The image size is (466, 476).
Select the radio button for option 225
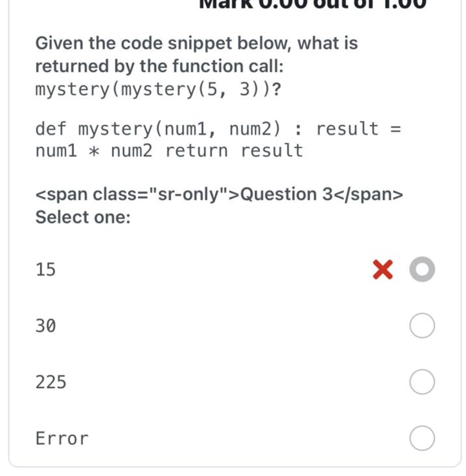(421, 381)
